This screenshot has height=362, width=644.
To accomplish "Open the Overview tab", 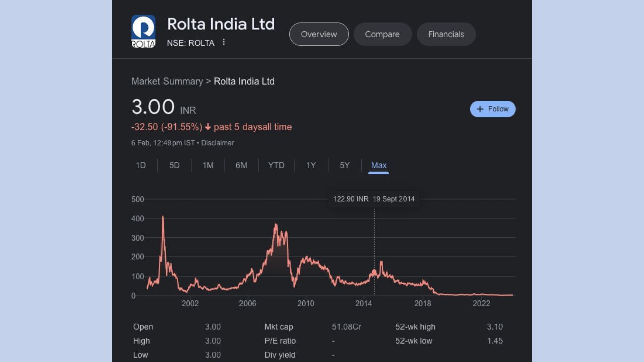I will [319, 34].
